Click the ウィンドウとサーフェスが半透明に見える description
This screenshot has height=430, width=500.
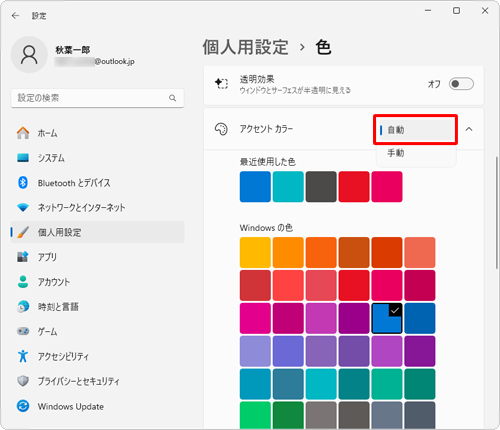[x=295, y=90]
